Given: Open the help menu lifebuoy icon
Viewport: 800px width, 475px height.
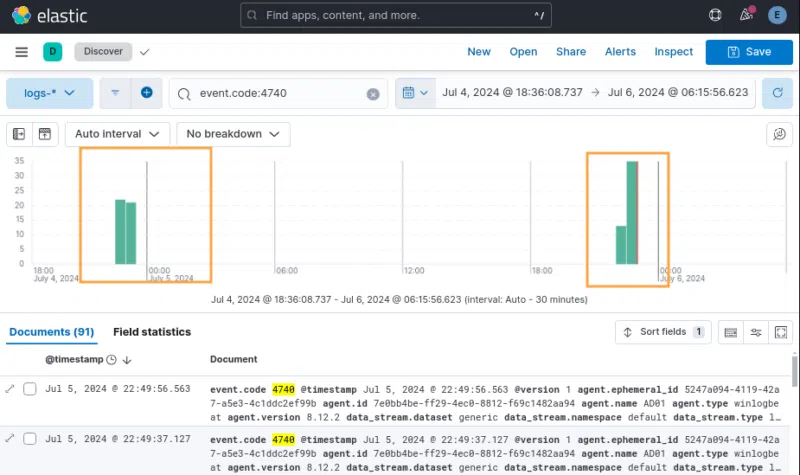Looking at the screenshot, I should coord(715,15).
